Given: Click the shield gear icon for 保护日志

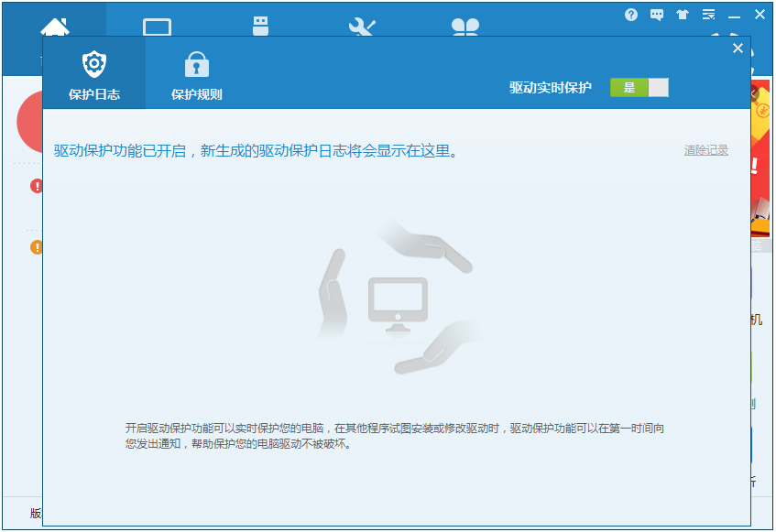Looking at the screenshot, I should (94, 64).
